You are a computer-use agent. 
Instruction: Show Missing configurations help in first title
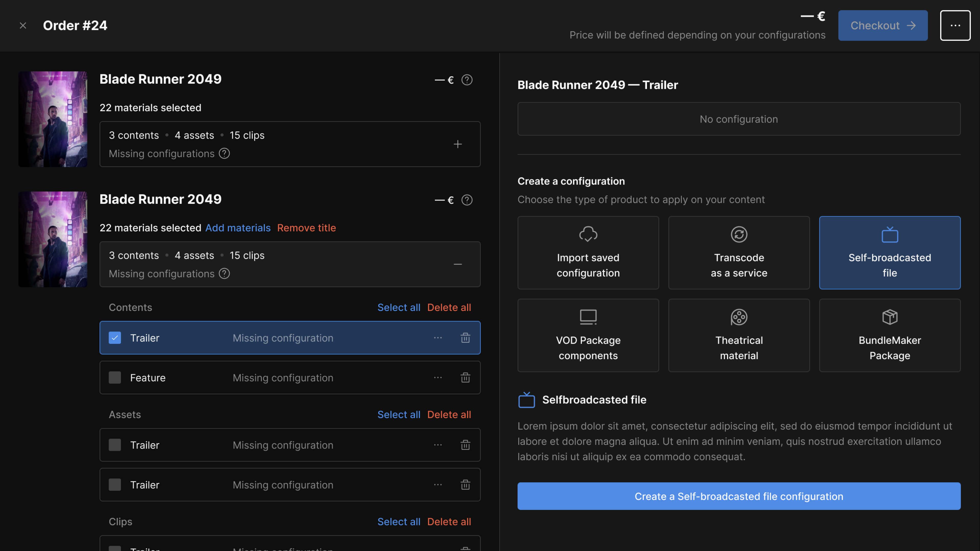pos(225,153)
